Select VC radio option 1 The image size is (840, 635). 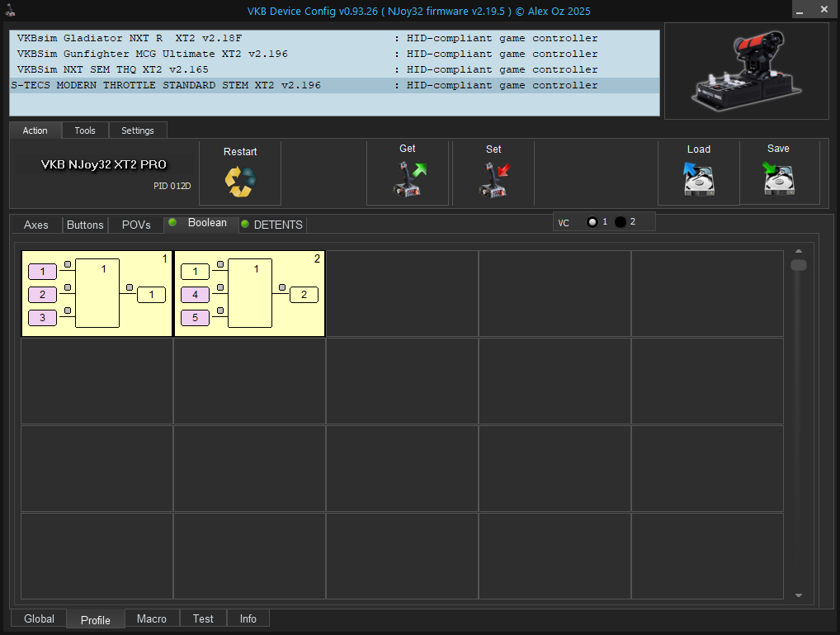click(592, 222)
